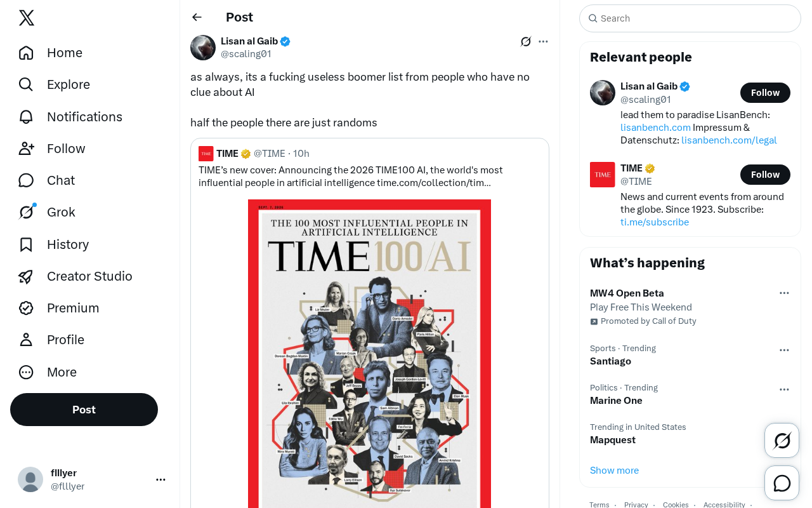
Task: Open post's three-dot more menu
Action: (x=543, y=41)
